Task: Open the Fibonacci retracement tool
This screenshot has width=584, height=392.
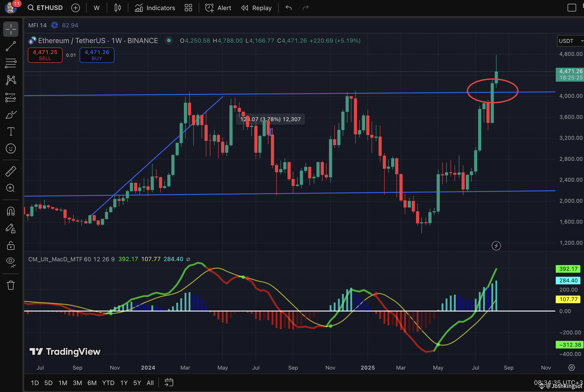Action: coord(11,63)
